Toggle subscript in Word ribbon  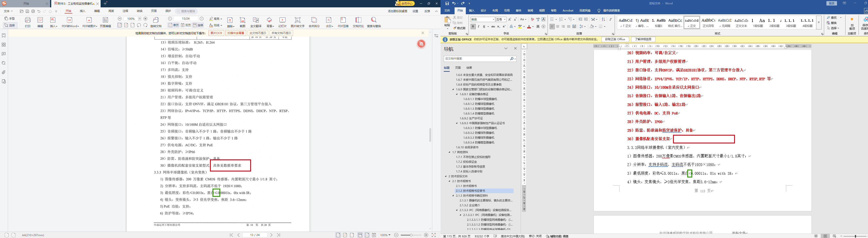pyautogui.click(x=499, y=26)
